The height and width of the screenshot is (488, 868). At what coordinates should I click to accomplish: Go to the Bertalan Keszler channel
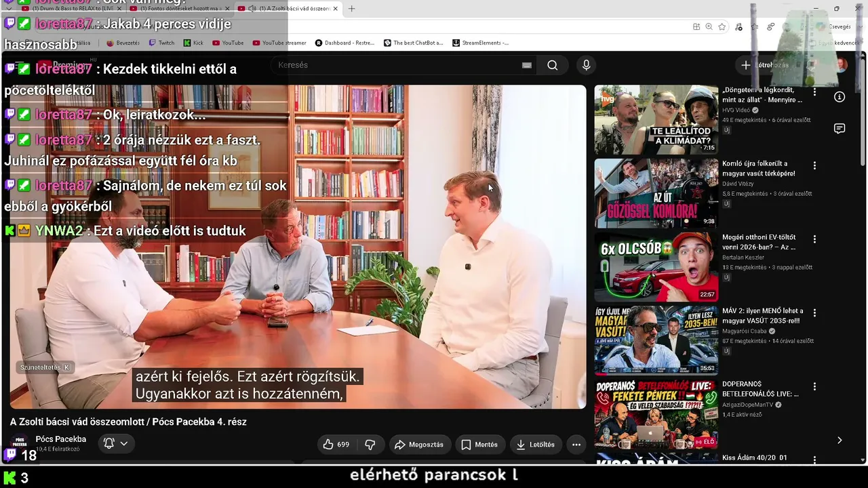click(743, 258)
